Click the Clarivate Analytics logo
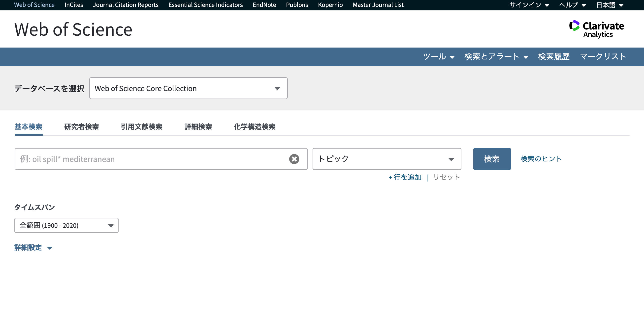Viewport: 644px width, 312px height. (596, 28)
